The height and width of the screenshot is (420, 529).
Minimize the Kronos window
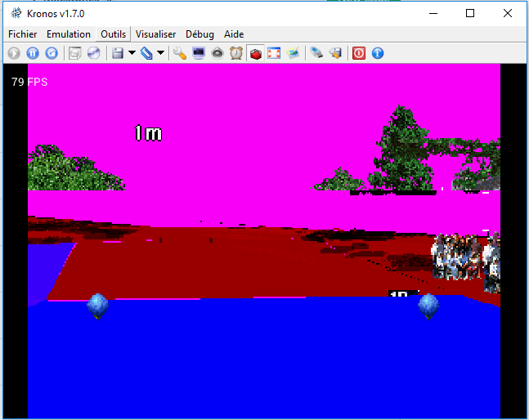click(x=433, y=14)
